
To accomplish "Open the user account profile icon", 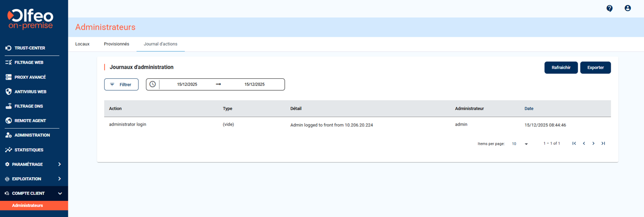I will point(627,9).
